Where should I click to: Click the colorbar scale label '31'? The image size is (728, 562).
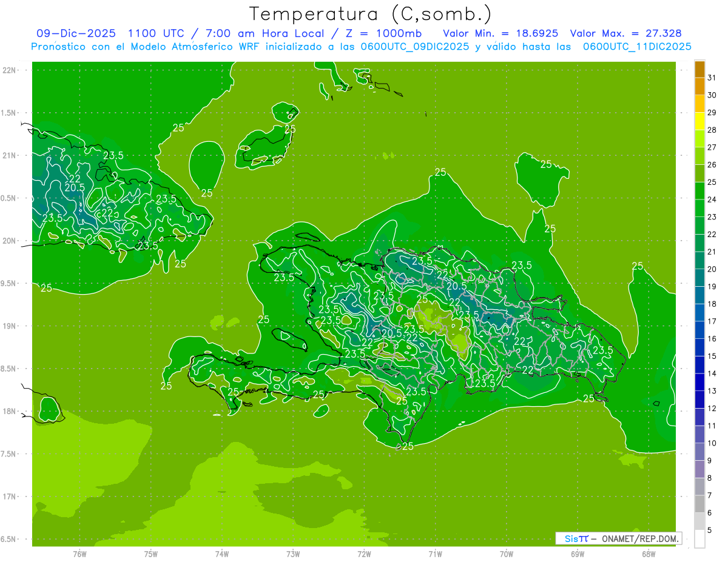712,78
